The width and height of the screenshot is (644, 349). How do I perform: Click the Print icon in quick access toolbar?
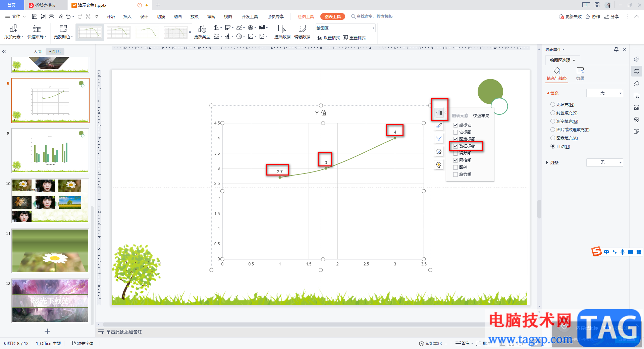tap(51, 16)
